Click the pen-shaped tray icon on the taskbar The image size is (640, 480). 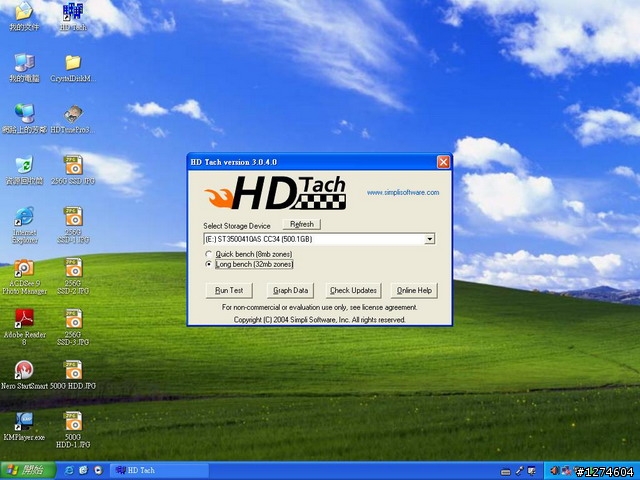point(519,471)
